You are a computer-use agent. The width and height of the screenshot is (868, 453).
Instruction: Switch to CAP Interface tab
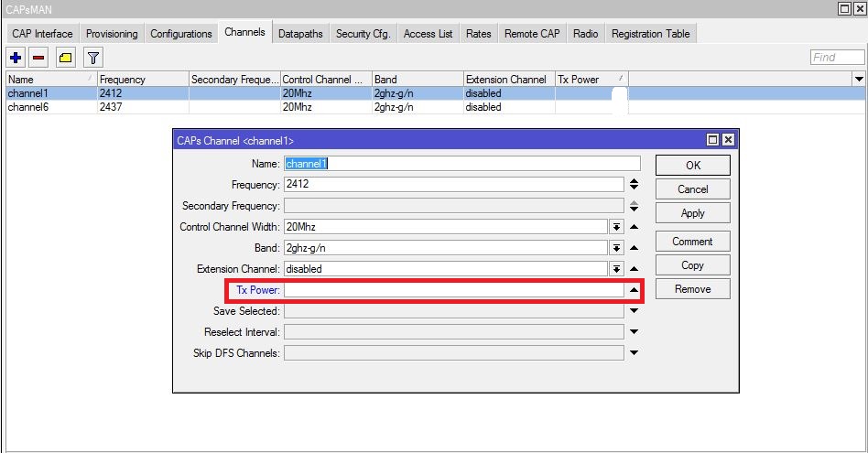[42, 34]
